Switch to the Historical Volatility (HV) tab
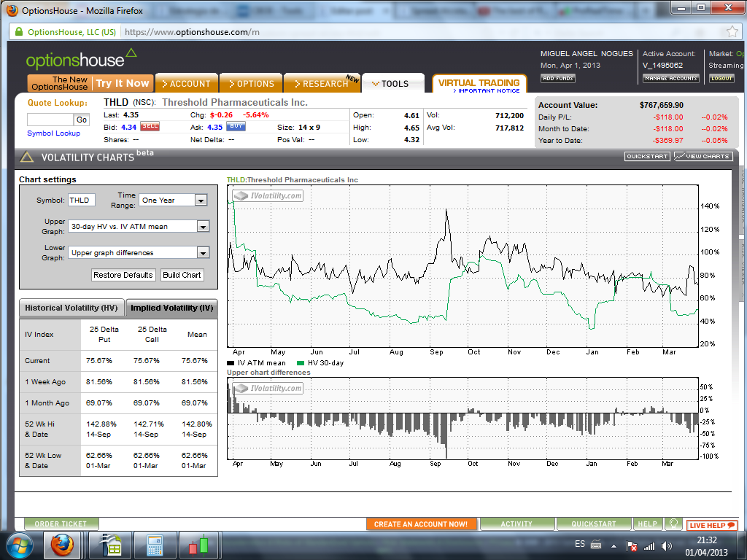The height and width of the screenshot is (560, 747). pyautogui.click(x=71, y=308)
